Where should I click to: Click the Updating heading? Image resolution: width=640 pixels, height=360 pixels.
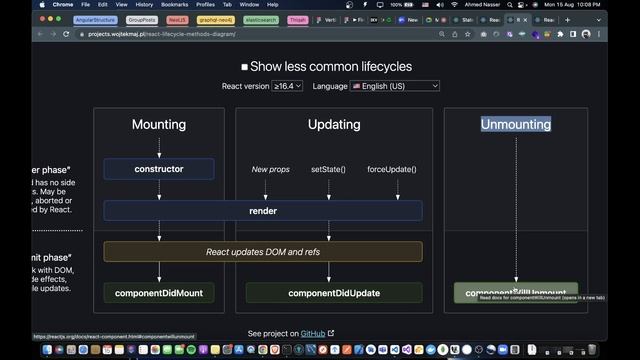[334, 124]
